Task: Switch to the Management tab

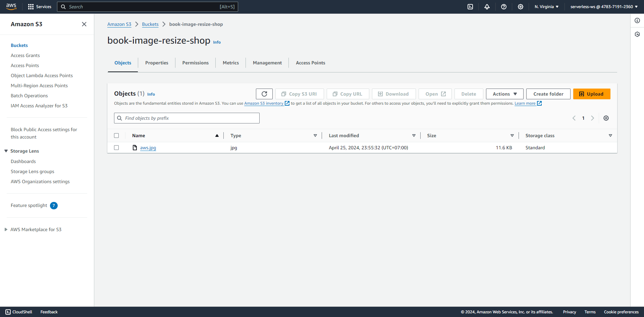Action: [x=267, y=63]
